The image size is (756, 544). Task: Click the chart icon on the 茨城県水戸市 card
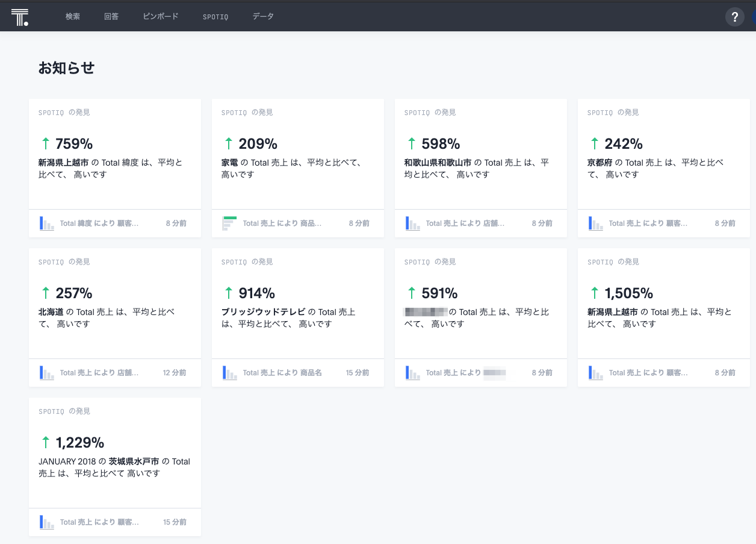(47, 522)
